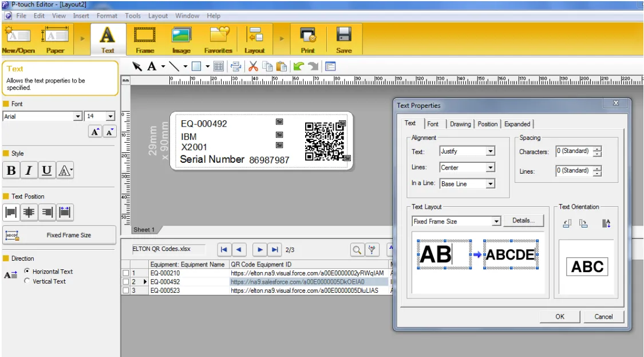The height and width of the screenshot is (357, 644).
Task: Insert a table with the grid icon
Action: click(219, 66)
